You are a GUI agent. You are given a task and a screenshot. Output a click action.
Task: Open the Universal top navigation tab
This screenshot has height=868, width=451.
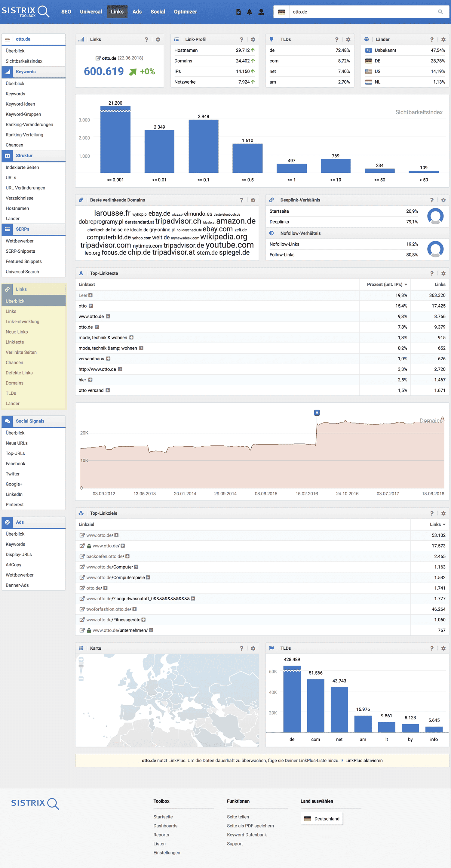pyautogui.click(x=91, y=11)
